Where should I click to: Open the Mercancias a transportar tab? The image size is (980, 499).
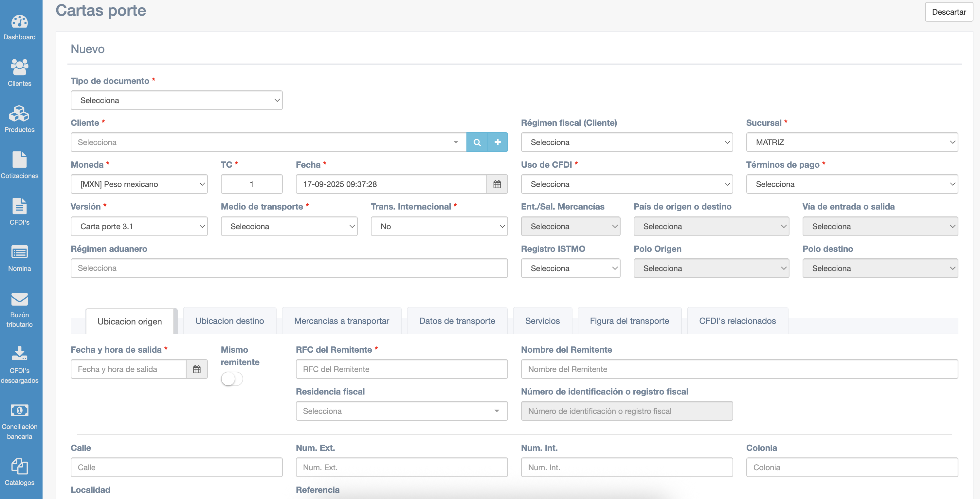click(341, 321)
